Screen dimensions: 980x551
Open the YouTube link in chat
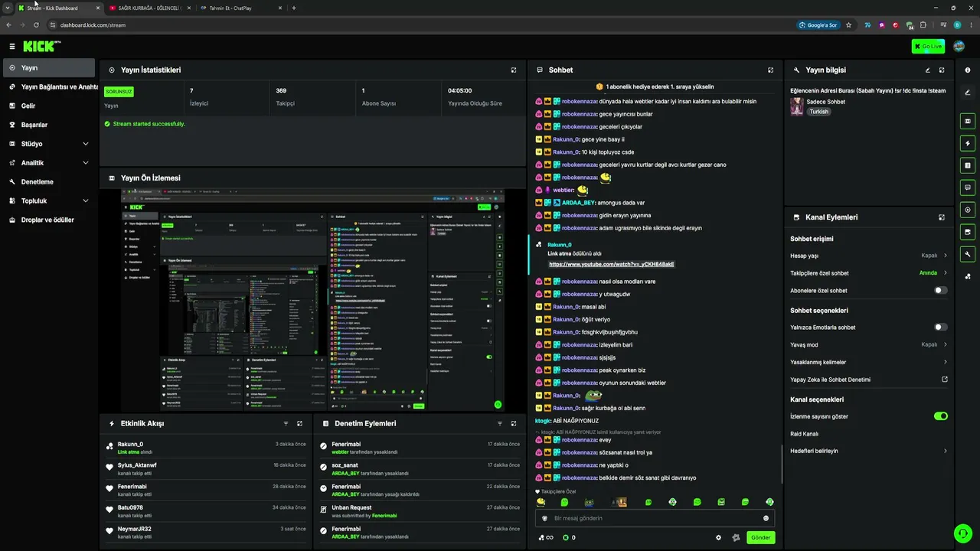pos(612,264)
